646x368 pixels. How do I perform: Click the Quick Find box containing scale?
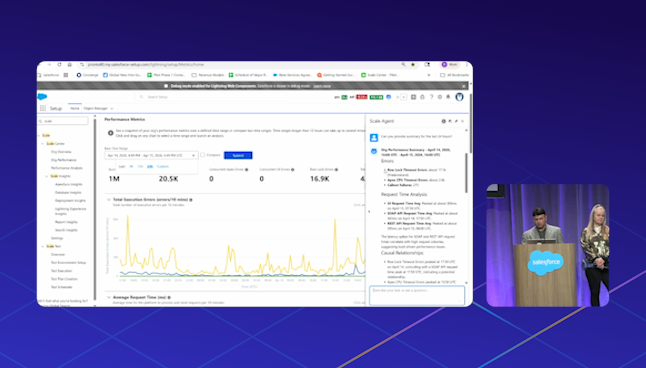point(63,121)
